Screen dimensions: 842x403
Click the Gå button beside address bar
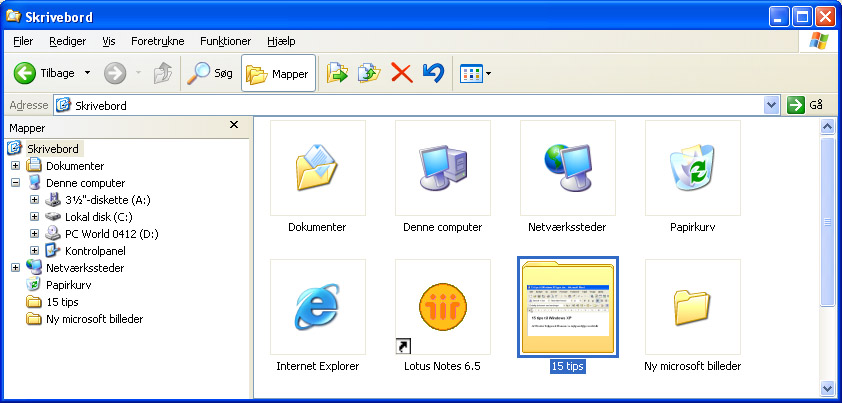(x=806, y=105)
